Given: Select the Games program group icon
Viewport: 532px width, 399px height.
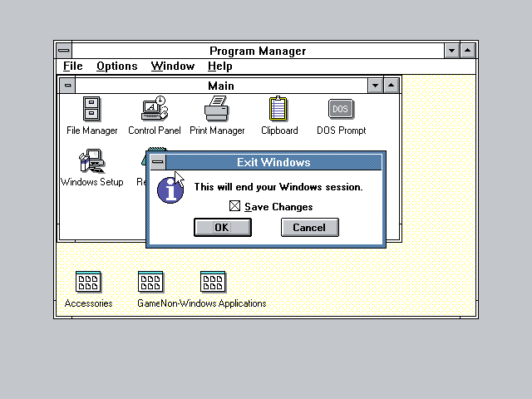Looking at the screenshot, I should (x=150, y=282).
